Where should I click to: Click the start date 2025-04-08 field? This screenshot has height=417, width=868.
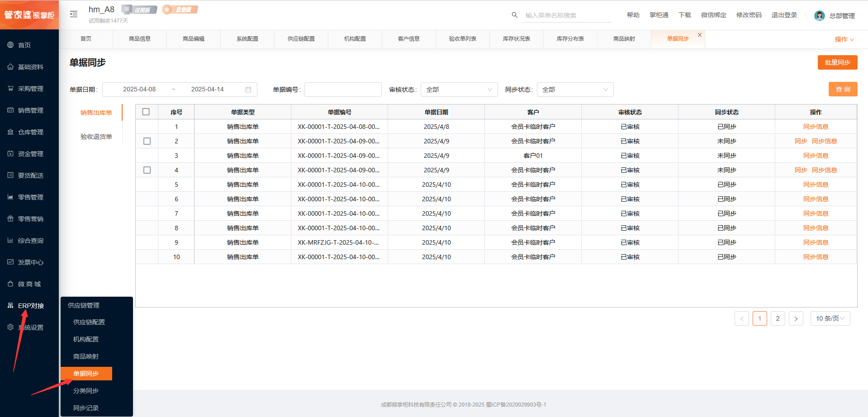(139, 90)
